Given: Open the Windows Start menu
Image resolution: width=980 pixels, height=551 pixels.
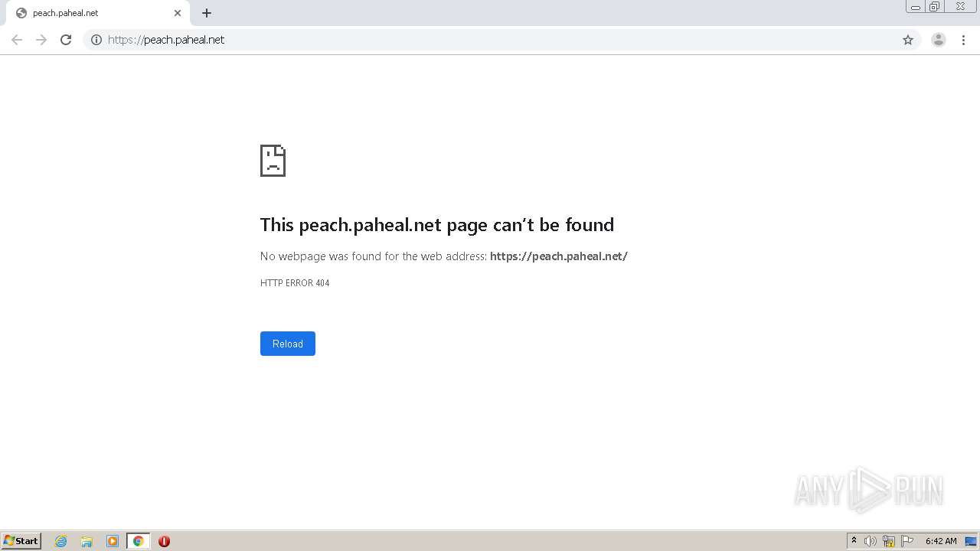Looking at the screenshot, I should pyautogui.click(x=21, y=541).
